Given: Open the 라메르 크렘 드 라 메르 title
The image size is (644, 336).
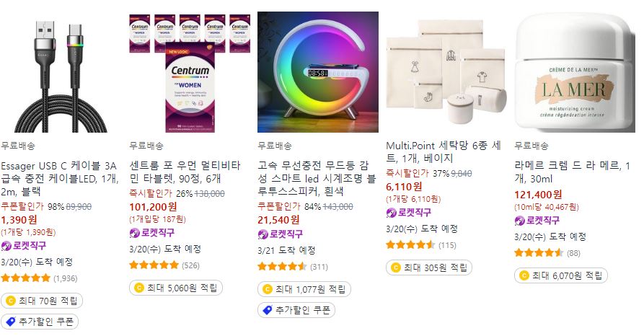Looking at the screenshot, I should pos(572,172).
